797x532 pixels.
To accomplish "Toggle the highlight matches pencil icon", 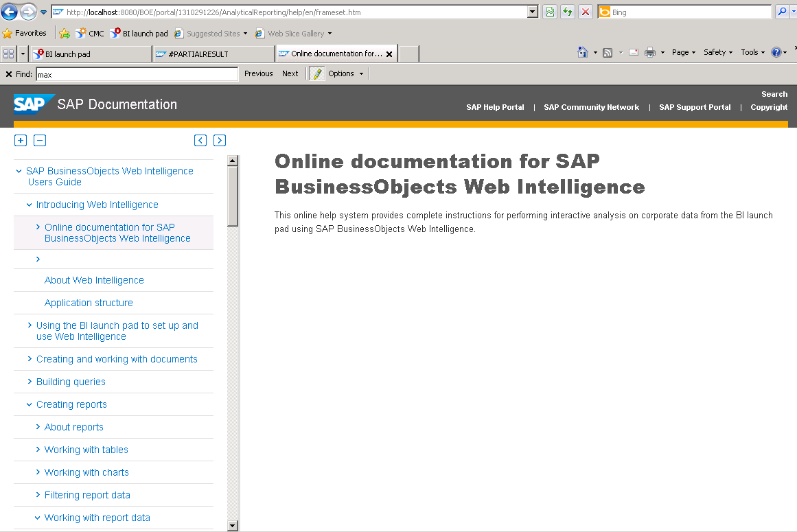I will pyautogui.click(x=317, y=74).
